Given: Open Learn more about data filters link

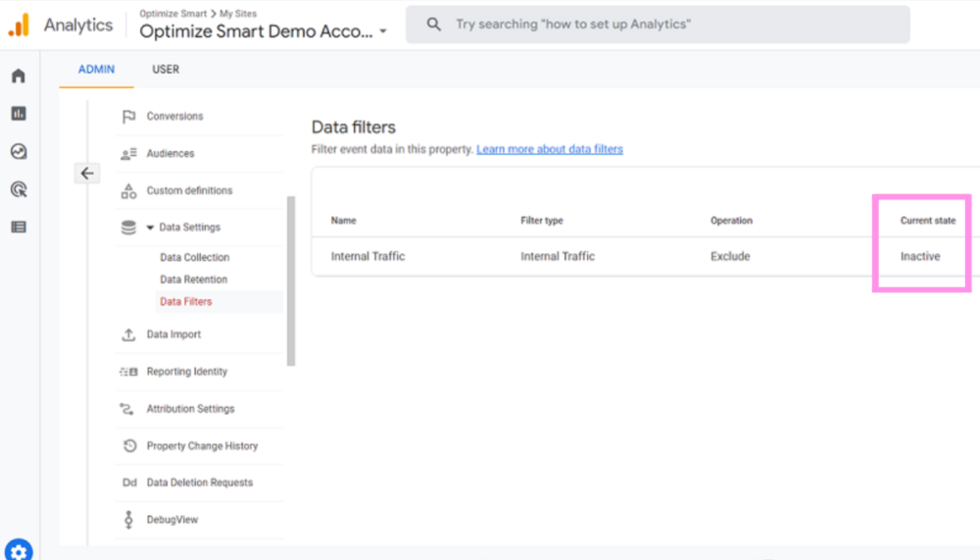Looking at the screenshot, I should tap(549, 149).
